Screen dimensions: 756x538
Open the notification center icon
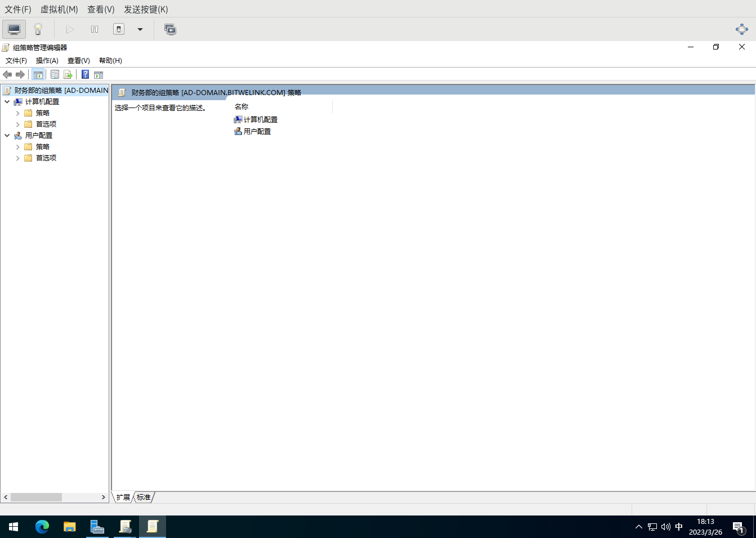[739, 527]
